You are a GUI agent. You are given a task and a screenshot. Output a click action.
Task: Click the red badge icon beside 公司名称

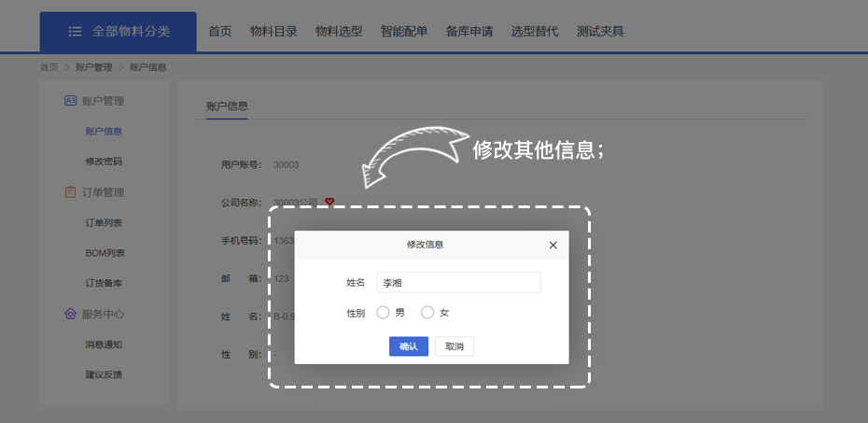(x=329, y=202)
